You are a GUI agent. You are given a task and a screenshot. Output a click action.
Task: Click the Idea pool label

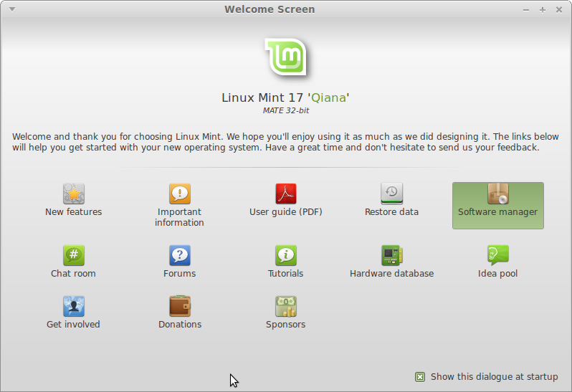pos(498,274)
